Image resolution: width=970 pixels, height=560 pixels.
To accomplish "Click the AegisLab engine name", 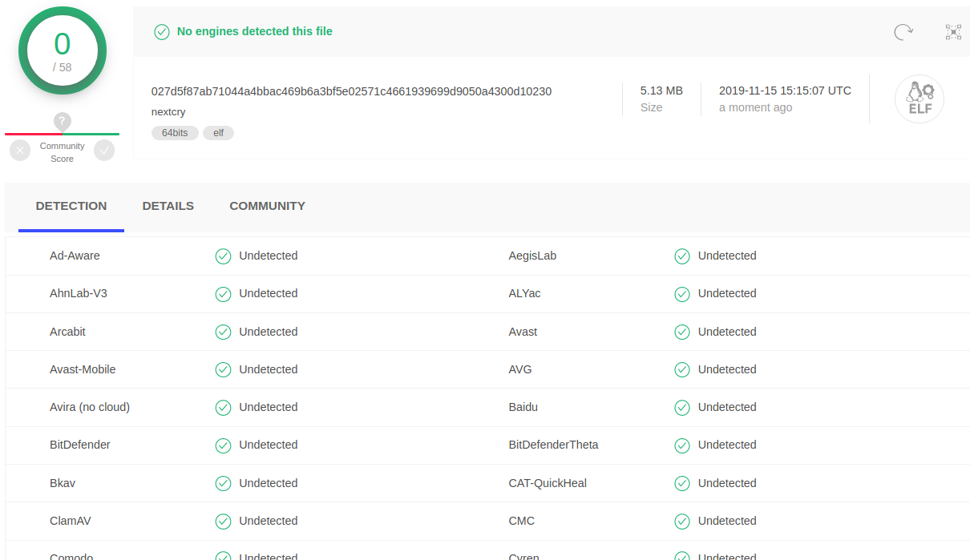I will (532, 256).
